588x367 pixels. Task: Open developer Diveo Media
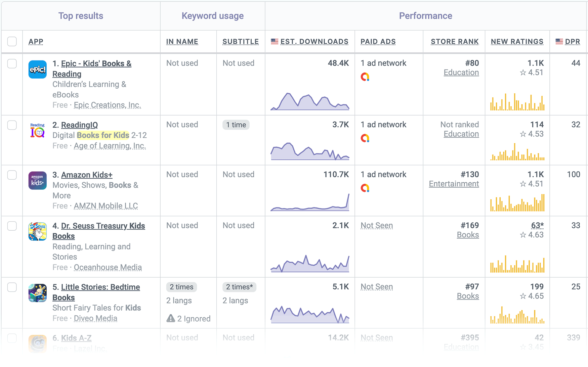[x=95, y=318]
